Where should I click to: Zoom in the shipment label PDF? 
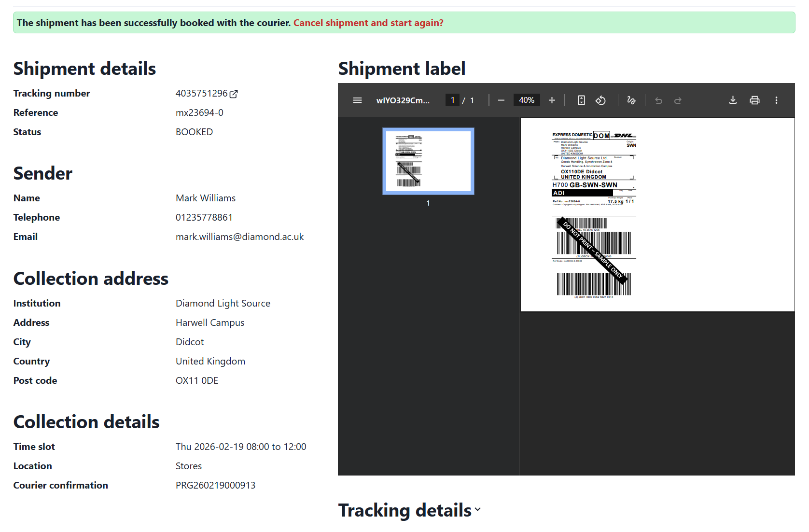tap(552, 100)
